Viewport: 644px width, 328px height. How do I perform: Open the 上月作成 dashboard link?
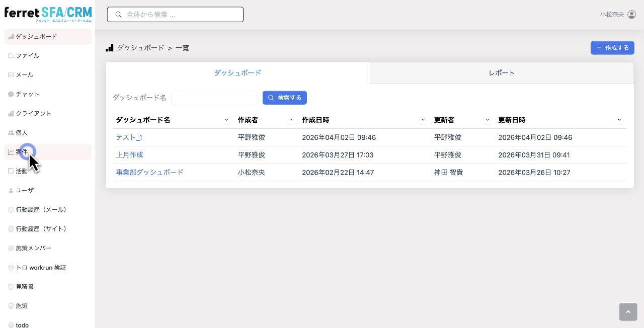(130, 155)
